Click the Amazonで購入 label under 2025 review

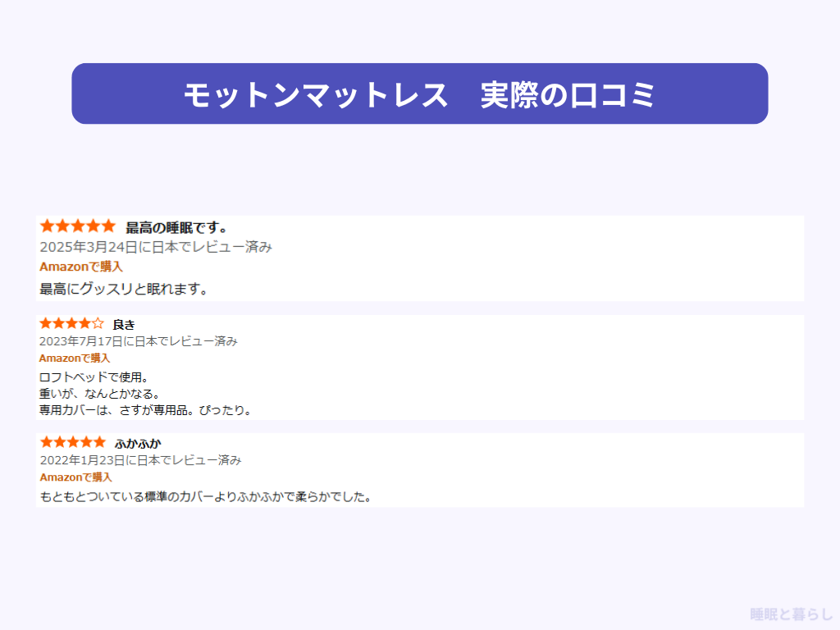click(81, 267)
